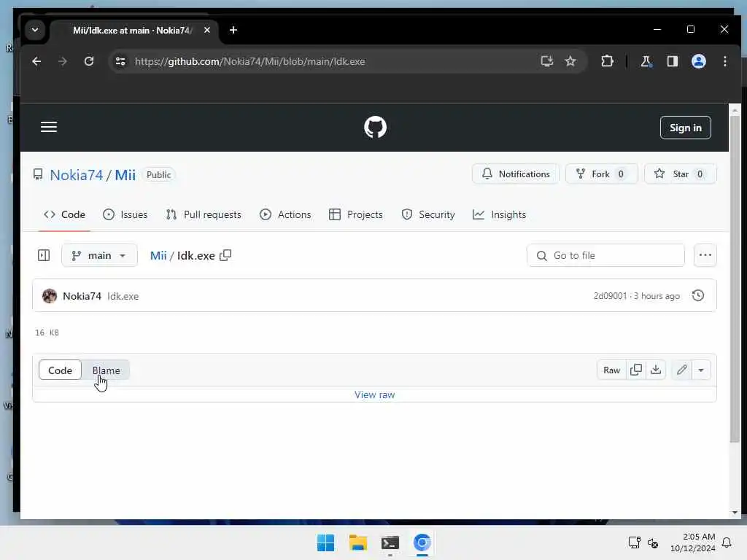Download the raw Idk.exe file
The height and width of the screenshot is (560, 747).
(x=656, y=370)
